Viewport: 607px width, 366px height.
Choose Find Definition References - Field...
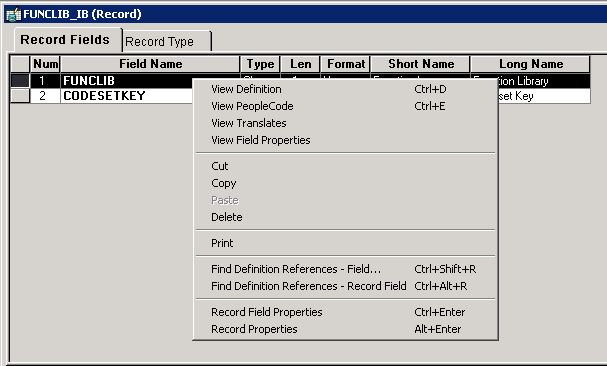[x=345, y=269]
